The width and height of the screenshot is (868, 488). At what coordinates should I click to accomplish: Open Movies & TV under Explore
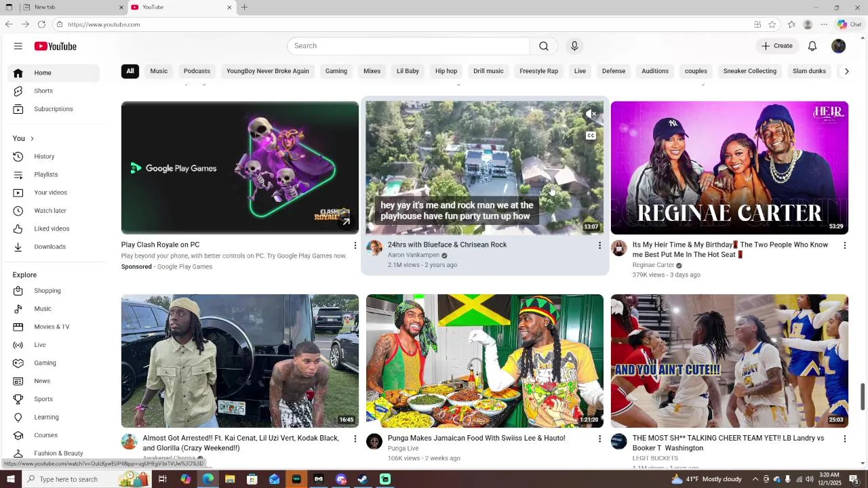point(52,327)
